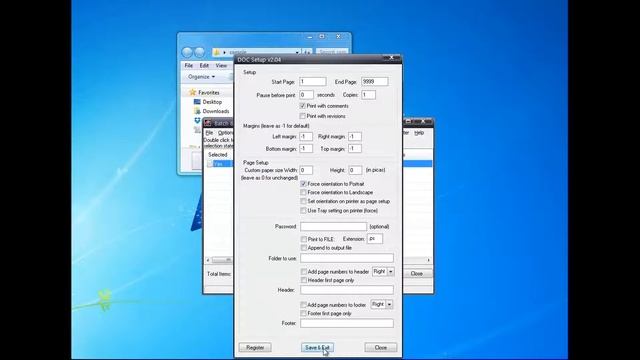640x360 pixels.
Task: Open Edit menu in Explorer window
Action: (204, 65)
